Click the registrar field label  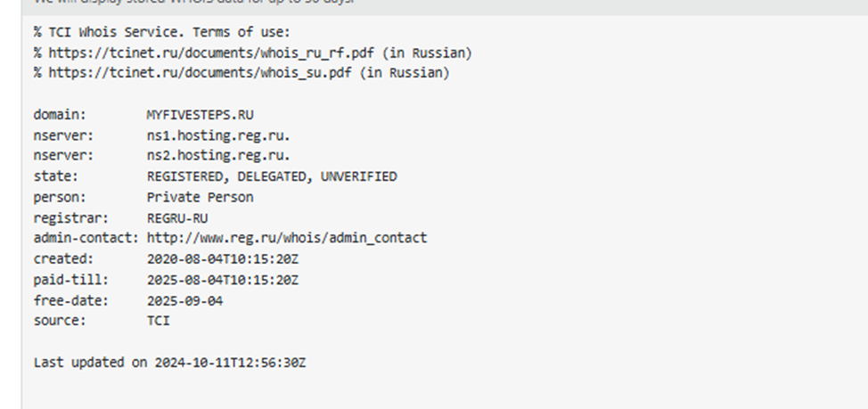click(71, 218)
